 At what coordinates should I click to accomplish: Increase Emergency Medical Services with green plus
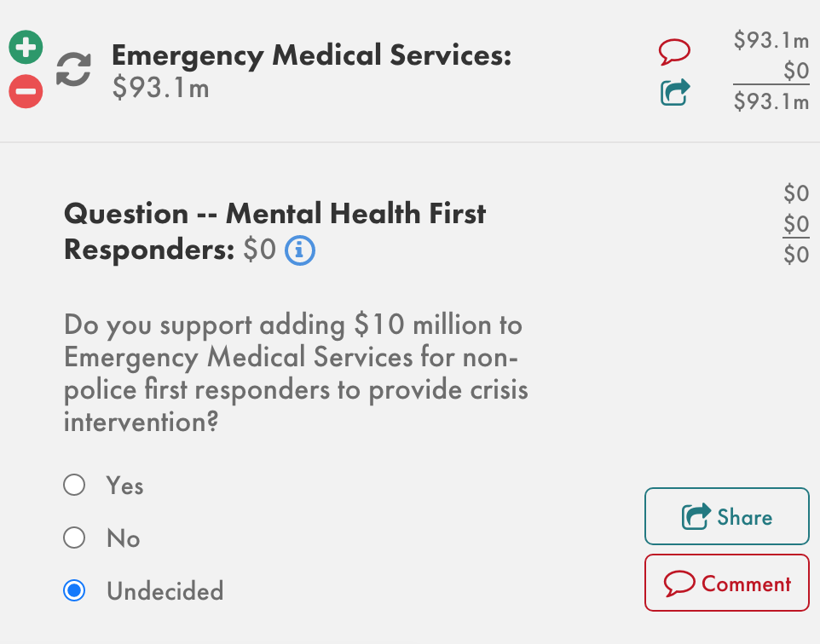pyautogui.click(x=26, y=48)
